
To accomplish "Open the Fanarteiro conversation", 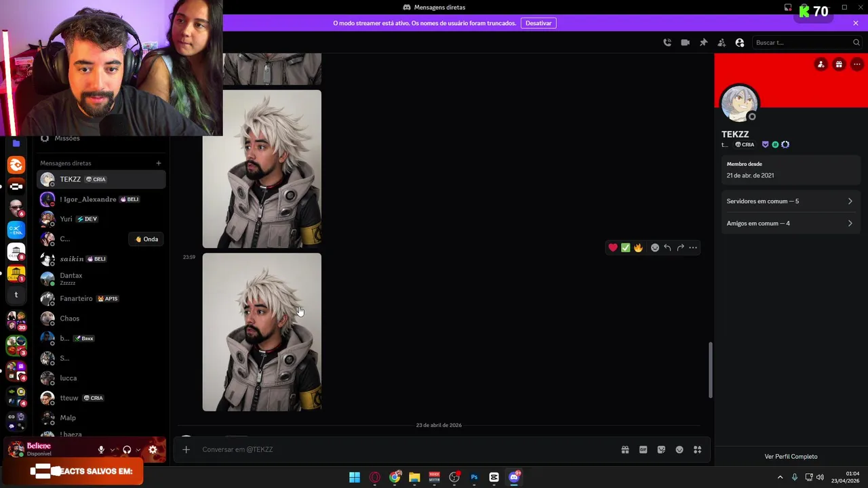I will click(102, 299).
